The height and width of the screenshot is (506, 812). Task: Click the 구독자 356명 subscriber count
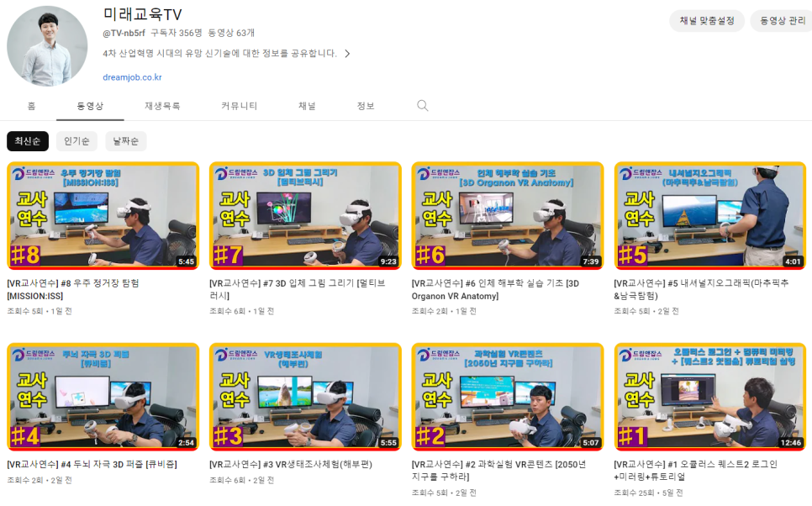tap(176, 33)
